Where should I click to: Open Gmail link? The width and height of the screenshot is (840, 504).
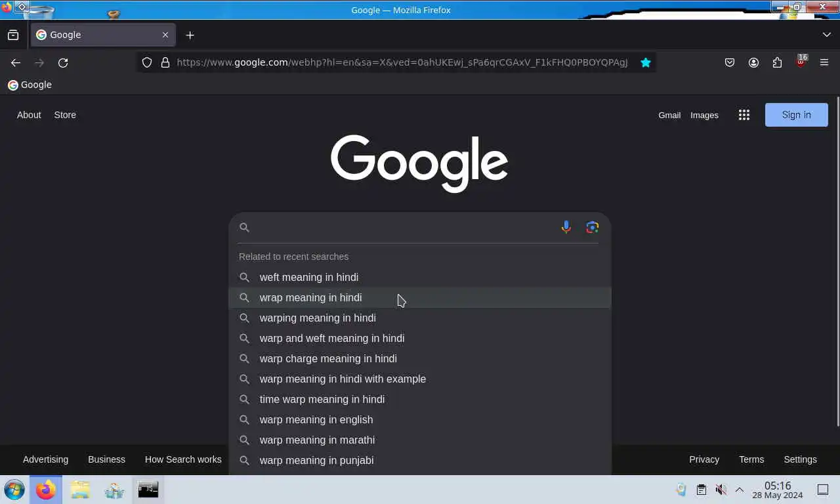[669, 115]
